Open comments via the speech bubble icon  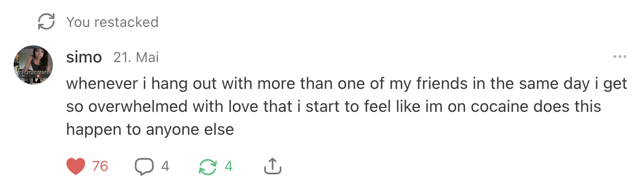pos(144,167)
